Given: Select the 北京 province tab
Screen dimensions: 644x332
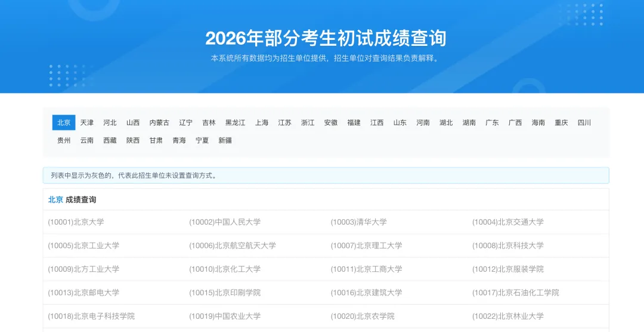Looking at the screenshot, I should click(64, 122).
